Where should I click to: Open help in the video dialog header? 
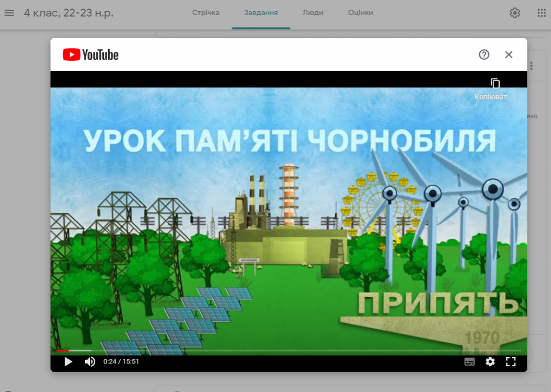(484, 54)
